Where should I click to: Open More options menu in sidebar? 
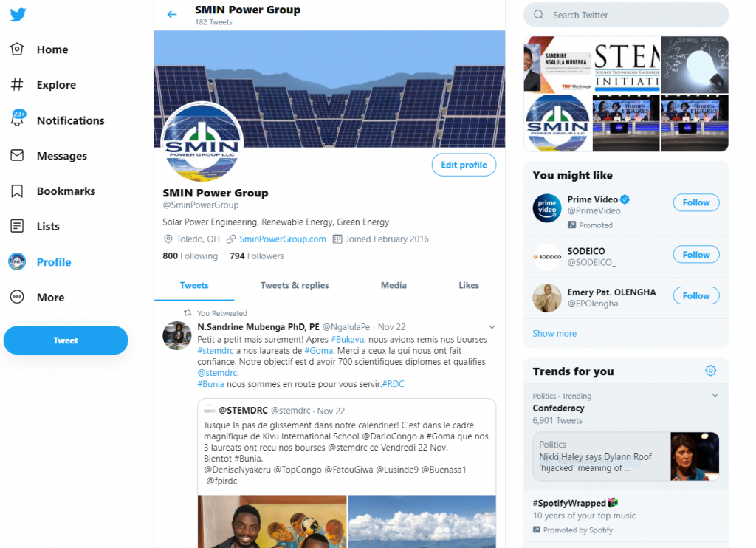38,297
